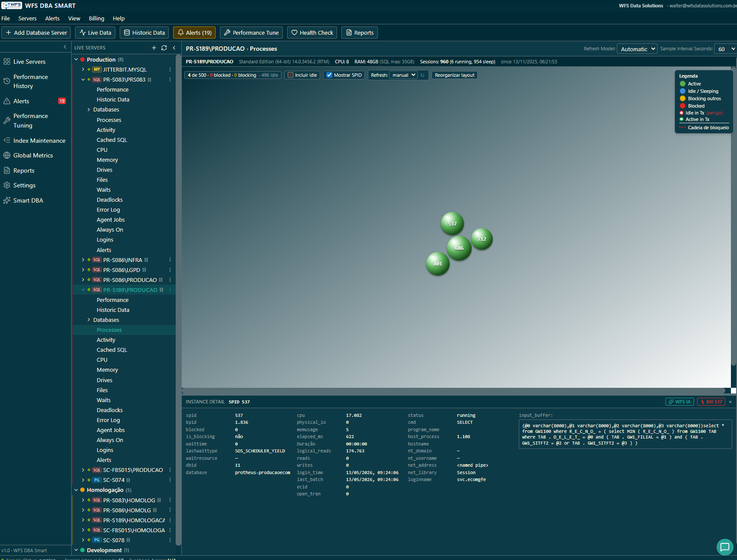
Task: Open the Refresh manual dropdown
Action: coord(403,75)
